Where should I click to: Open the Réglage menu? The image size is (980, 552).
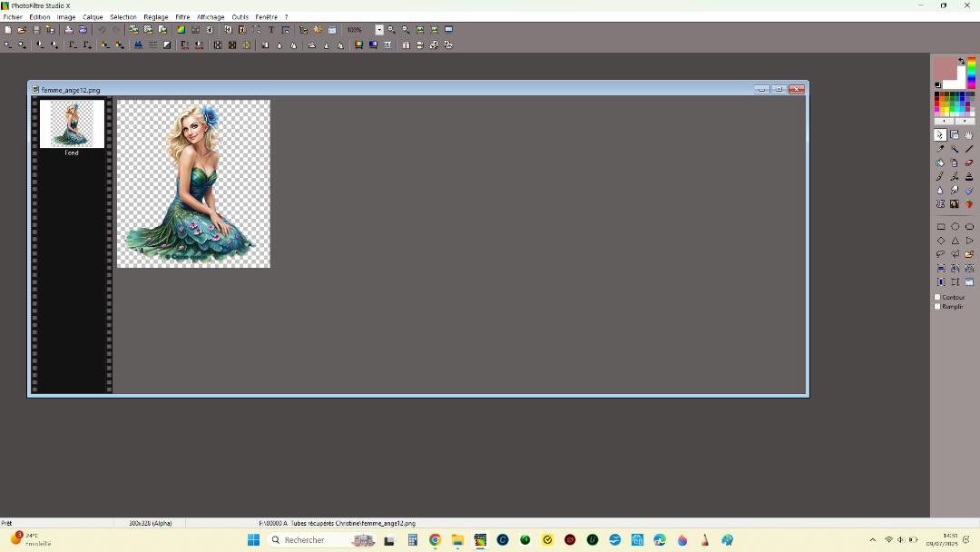(156, 17)
